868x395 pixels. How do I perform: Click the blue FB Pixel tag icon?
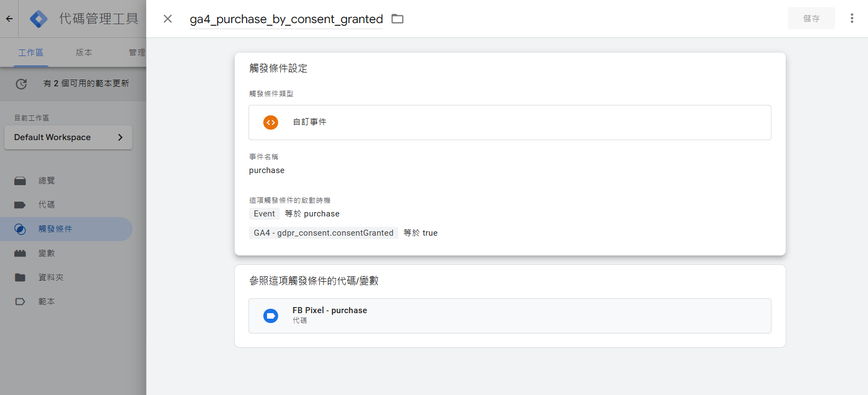tap(270, 315)
